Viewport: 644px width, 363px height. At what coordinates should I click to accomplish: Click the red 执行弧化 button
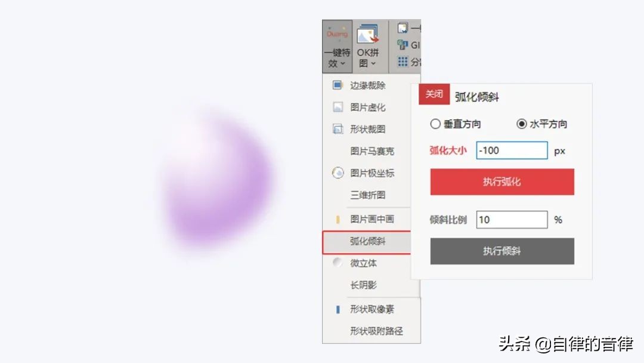pos(502,181)
